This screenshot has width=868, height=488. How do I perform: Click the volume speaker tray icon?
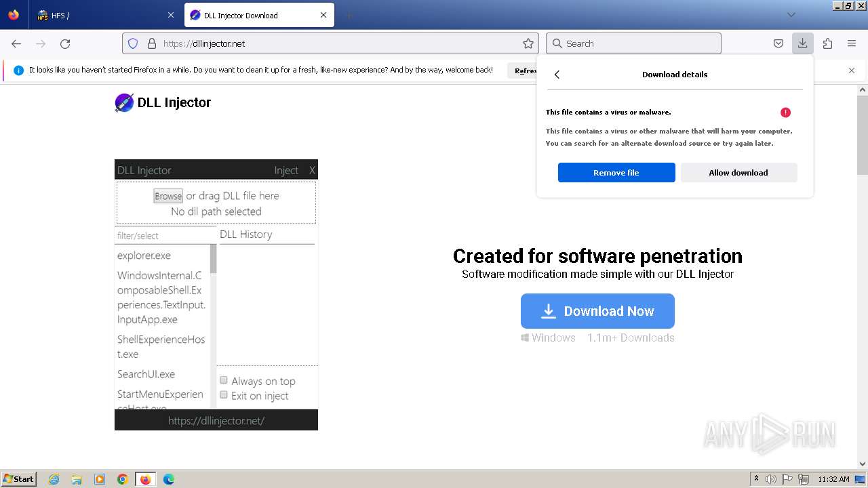[770, 479]
